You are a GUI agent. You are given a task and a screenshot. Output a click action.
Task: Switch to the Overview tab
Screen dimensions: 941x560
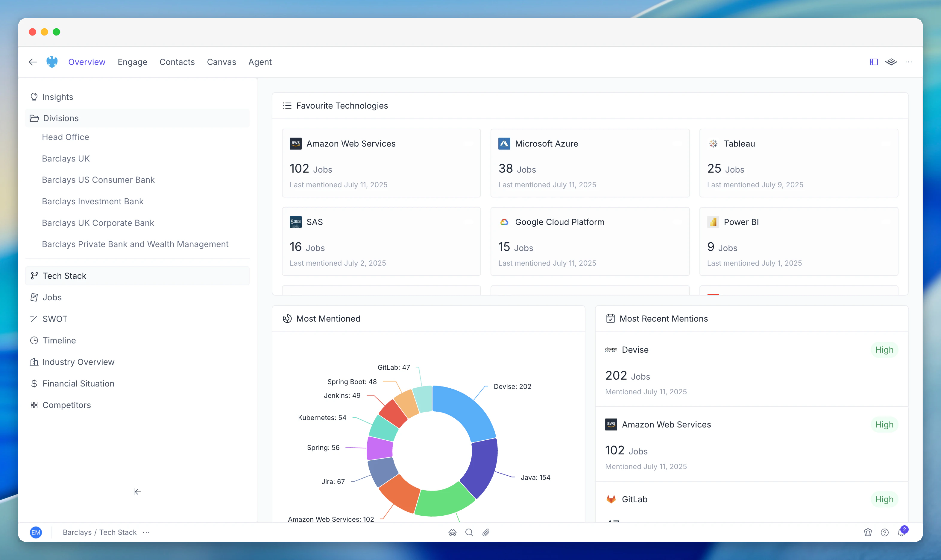click(x=87, y=62)
